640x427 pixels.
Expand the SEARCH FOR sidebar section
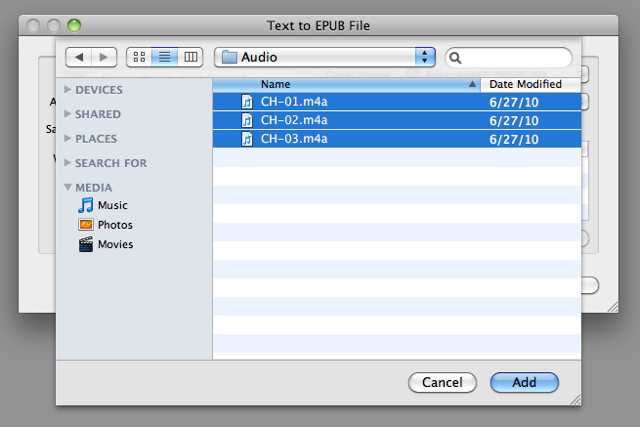point(68,163)
